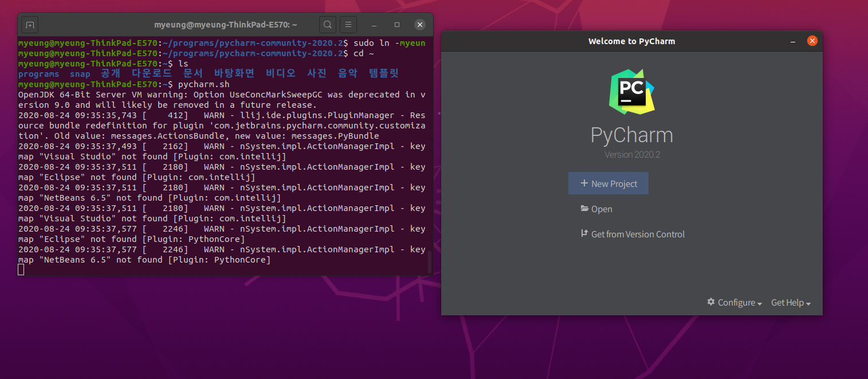Click '문서' folder name in terminal
Viewport: 868px width, 379px height.
pyautogui.click(x=193, y=73)
